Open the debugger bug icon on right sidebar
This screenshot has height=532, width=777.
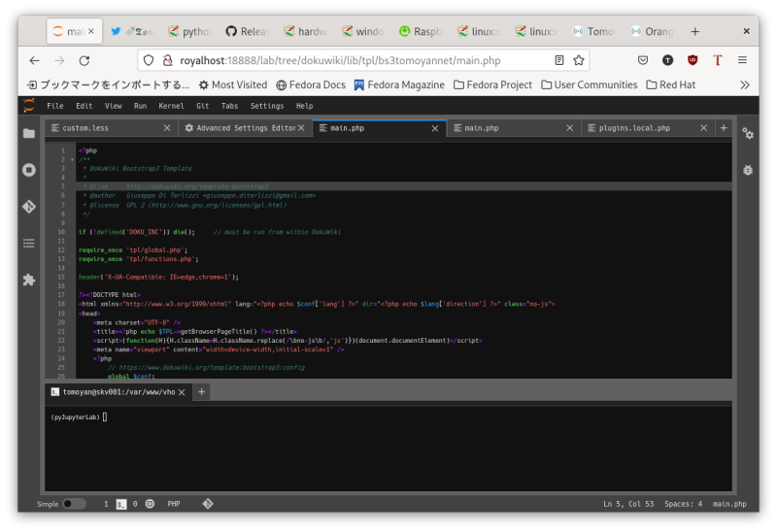pos(748,170)
